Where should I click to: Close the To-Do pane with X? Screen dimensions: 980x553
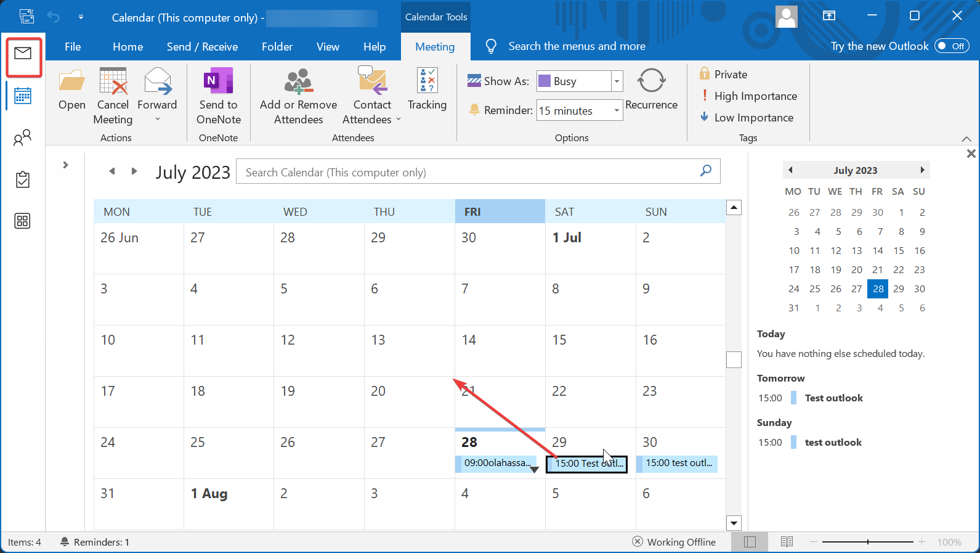(971, 154)
